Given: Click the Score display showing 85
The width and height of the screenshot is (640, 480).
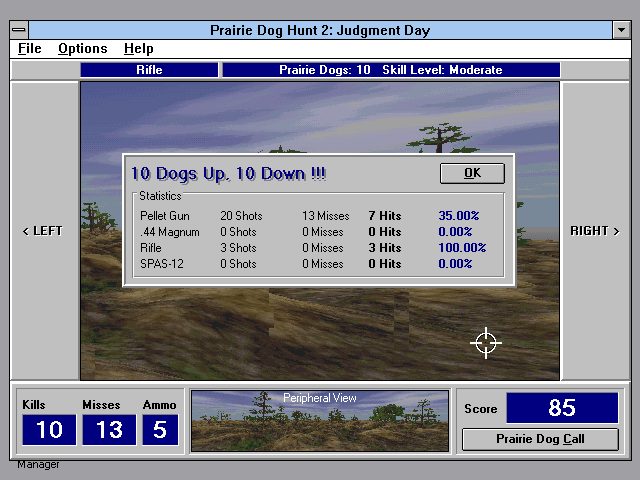Looking at the screenshot, I should click(x=562, y=408).
